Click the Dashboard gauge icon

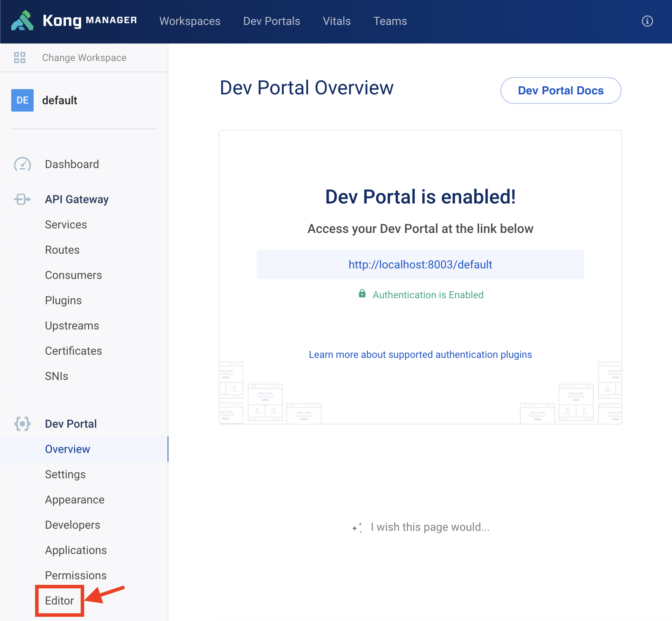point(22,164)
